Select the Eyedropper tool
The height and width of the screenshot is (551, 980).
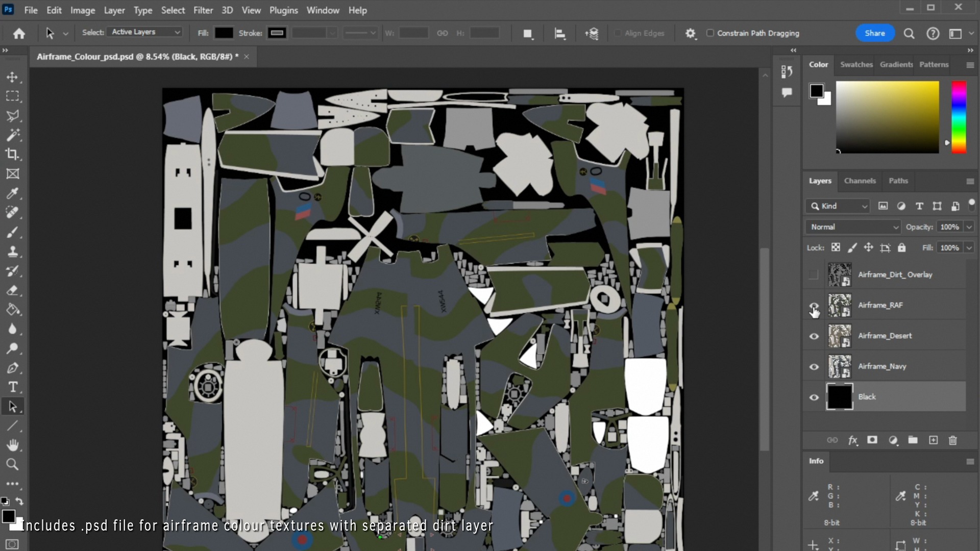click(12, 193)
